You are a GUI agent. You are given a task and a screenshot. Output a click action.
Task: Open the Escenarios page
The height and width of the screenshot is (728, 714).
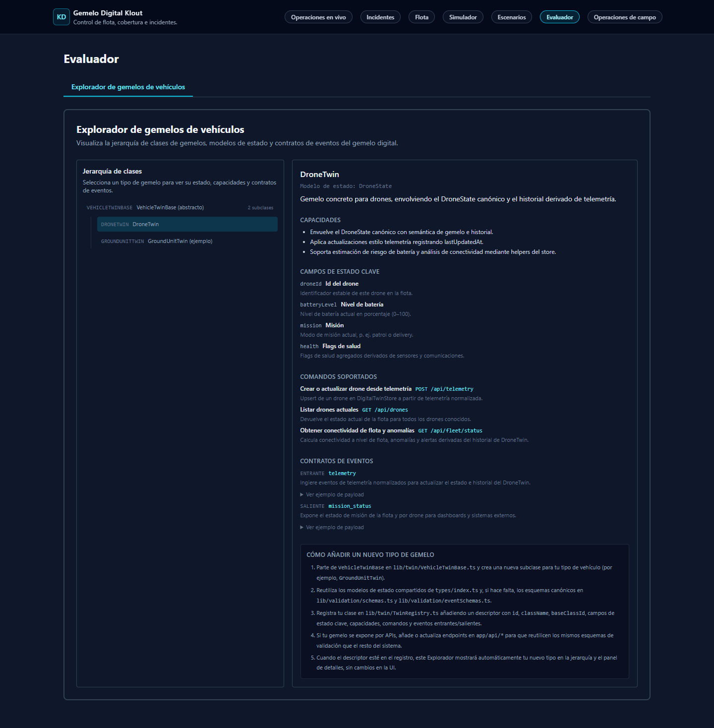(512, 17)
